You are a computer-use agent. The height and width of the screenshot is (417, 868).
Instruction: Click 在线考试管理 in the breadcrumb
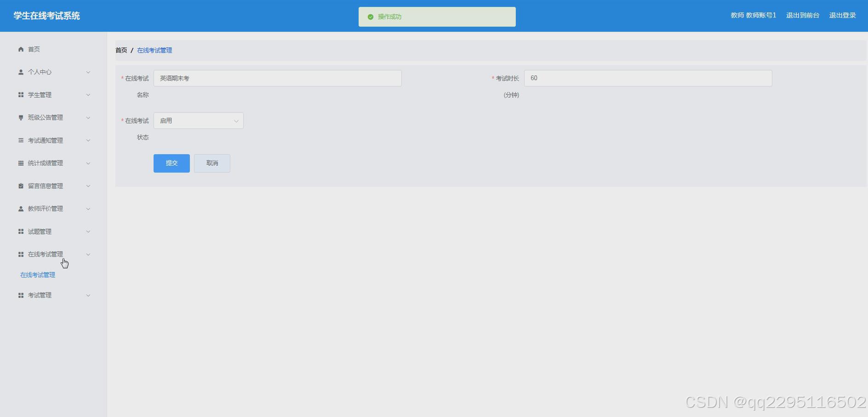pyautogui.click(x=154, y=51)
